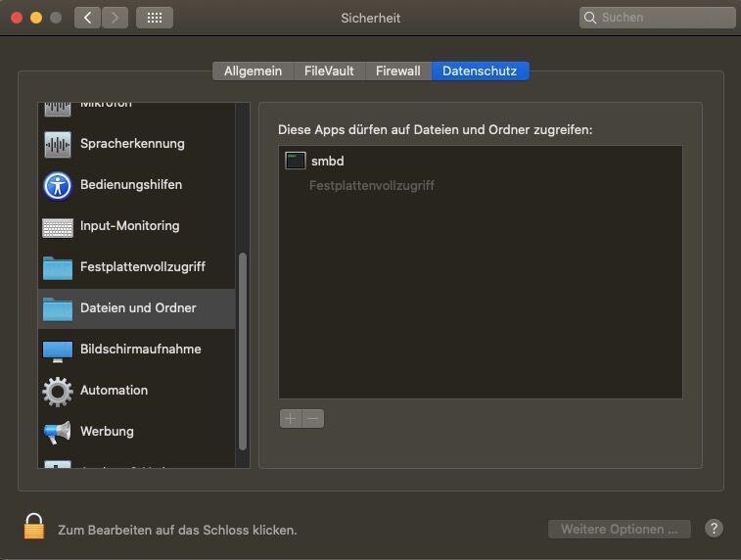Minimize the Sicherheit window
This screenshot has width=741, height=560.
[x=36, y=18]
